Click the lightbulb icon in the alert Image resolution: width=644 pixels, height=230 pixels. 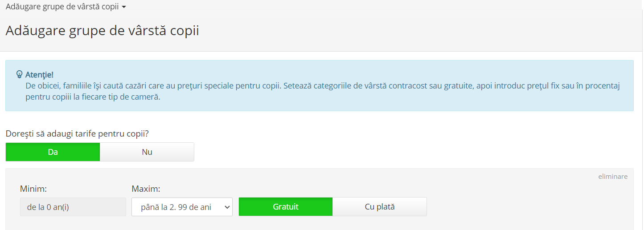click(19, 74)
